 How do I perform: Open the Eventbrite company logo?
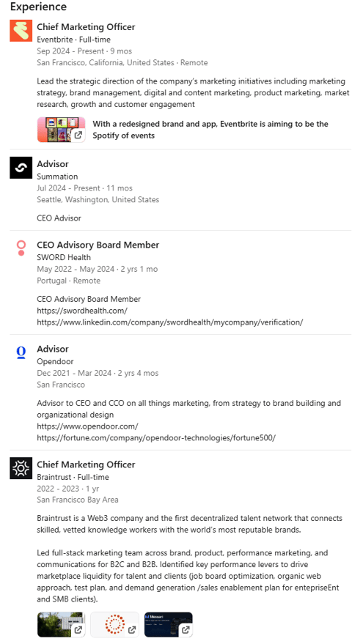pos(21,30)
